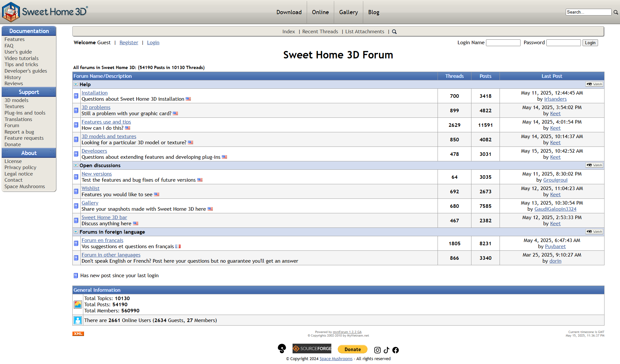Open Video tutorials in sidebar
This screenshot has width=620, height=364.
[22, 58]
